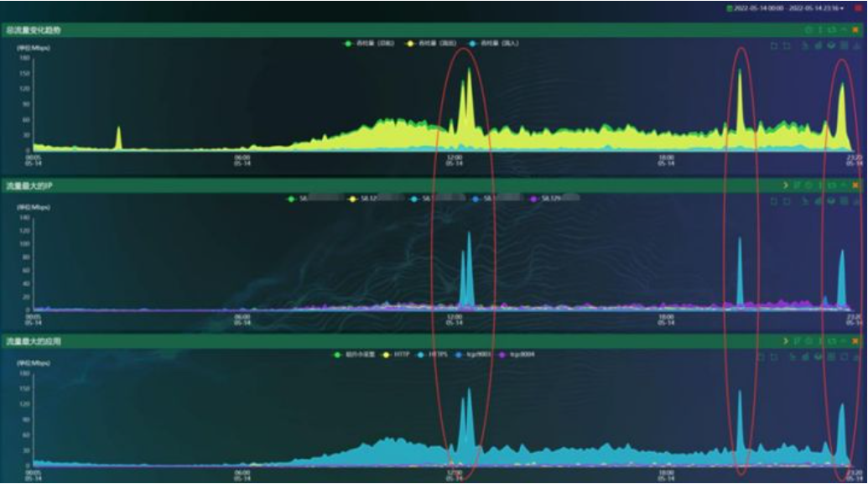The width and height of the screenshot is (868, 484).
Task: Switch 流量最大的应用 chart to line view
Action: 793,356
